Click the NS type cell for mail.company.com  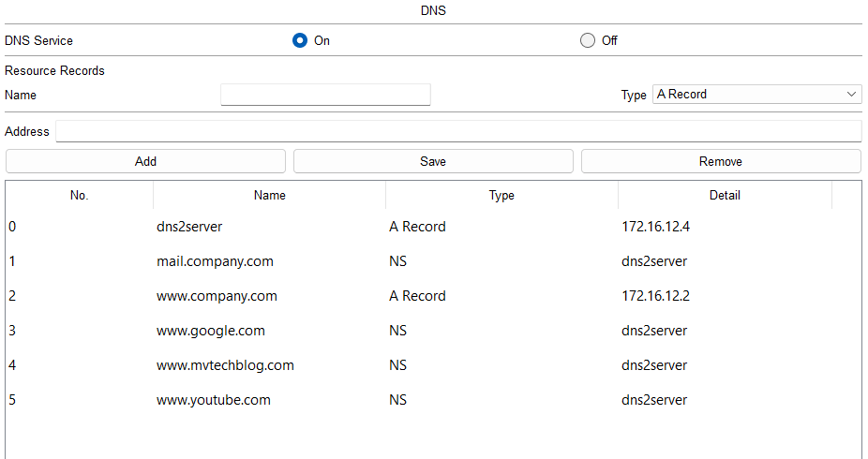click(398, 261)
